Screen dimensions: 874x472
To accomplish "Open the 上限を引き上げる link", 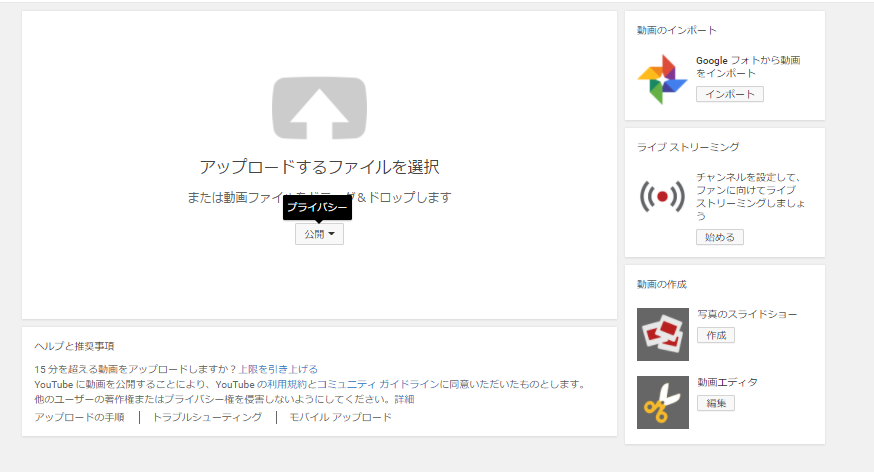I will coord(278,369).
